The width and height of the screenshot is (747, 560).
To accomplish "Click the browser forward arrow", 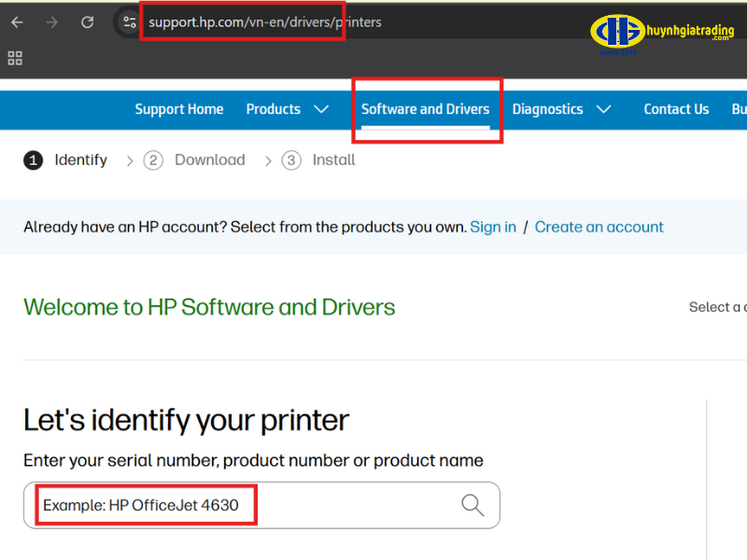I will pos(52,22).
